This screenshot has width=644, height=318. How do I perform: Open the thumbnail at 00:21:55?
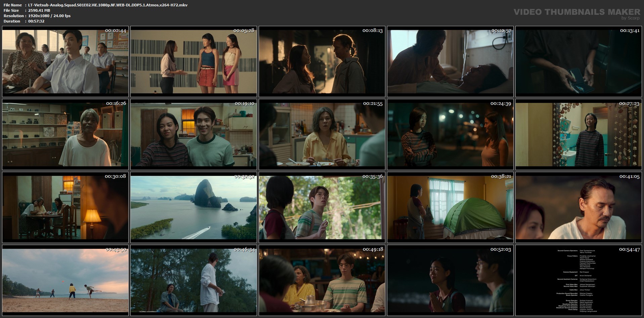[322, 134]
